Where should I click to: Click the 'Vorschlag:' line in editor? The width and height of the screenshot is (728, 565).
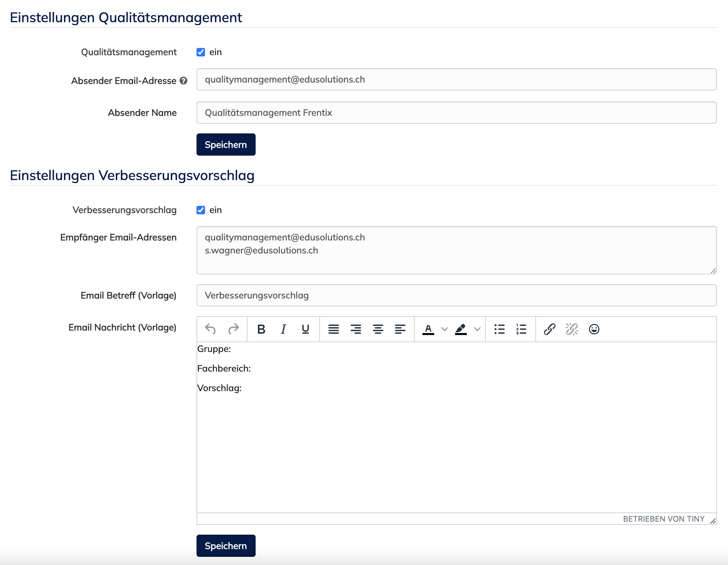coord(219,388)
